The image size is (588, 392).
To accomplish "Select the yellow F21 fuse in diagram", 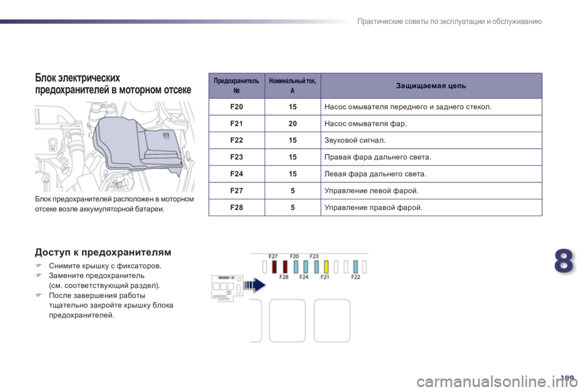I will [x=326, y=266].
